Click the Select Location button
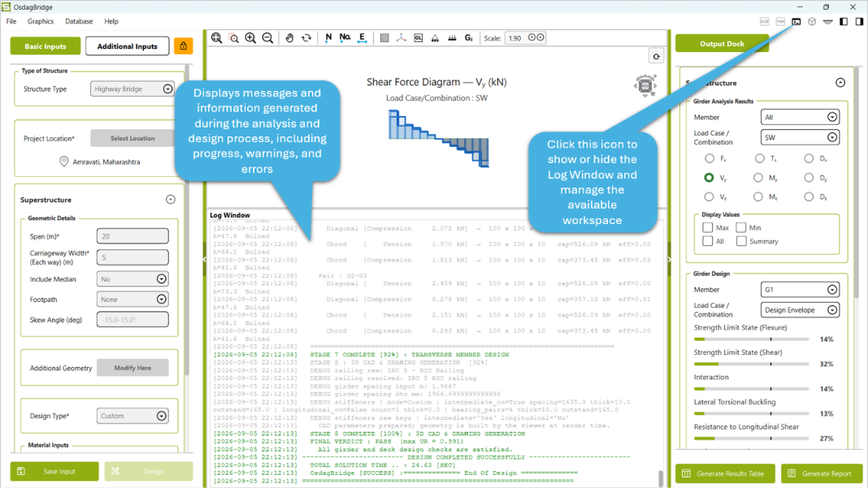The height and width of the screenshot is (488, 868). (x=132, y=138)
